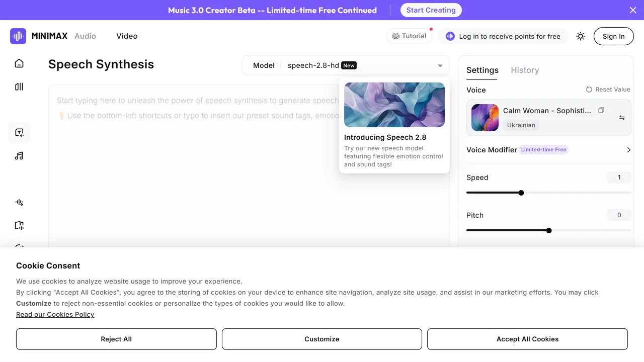Switch to the Video tab

point(127,36)
